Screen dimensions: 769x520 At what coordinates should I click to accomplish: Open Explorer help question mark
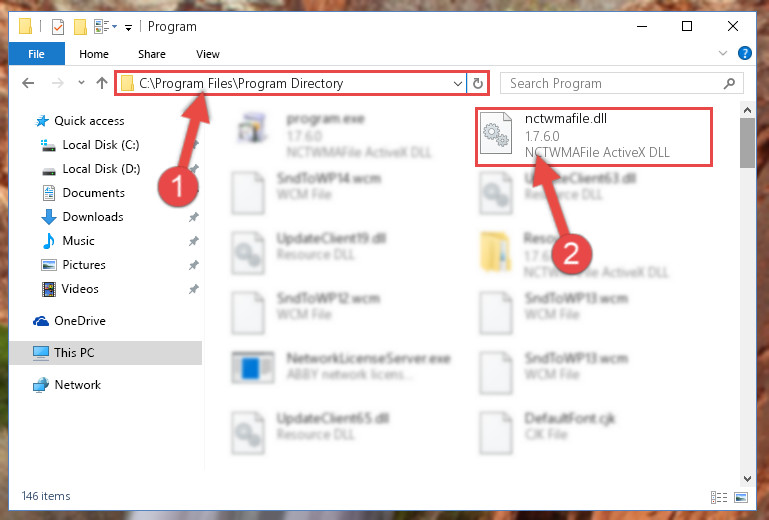744,53
